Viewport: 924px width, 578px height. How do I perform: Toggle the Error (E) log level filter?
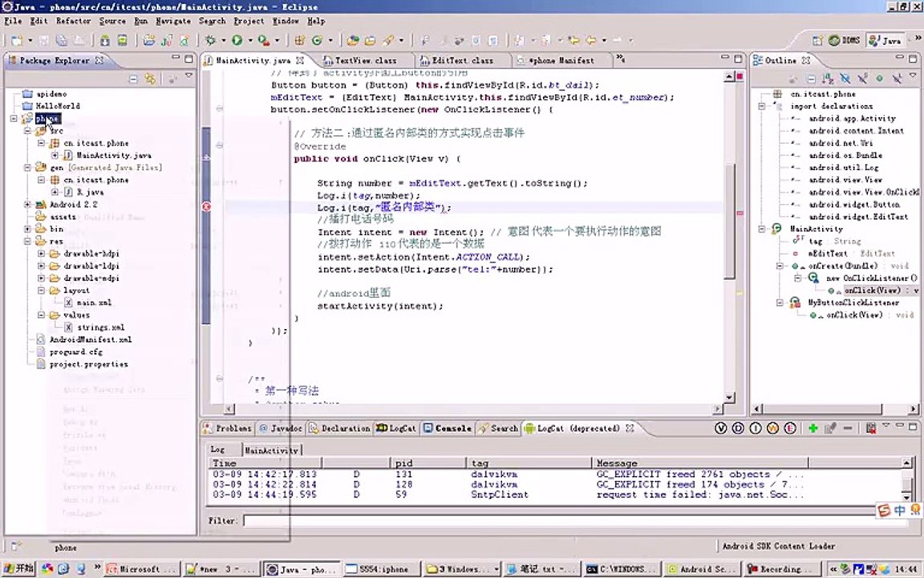tap(789, 428)
